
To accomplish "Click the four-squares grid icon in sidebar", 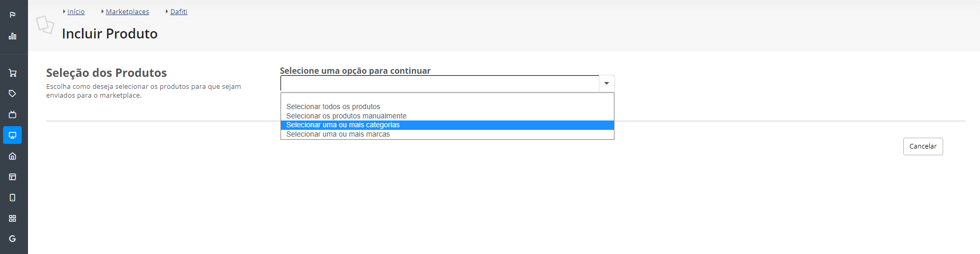I will point(12,218).
